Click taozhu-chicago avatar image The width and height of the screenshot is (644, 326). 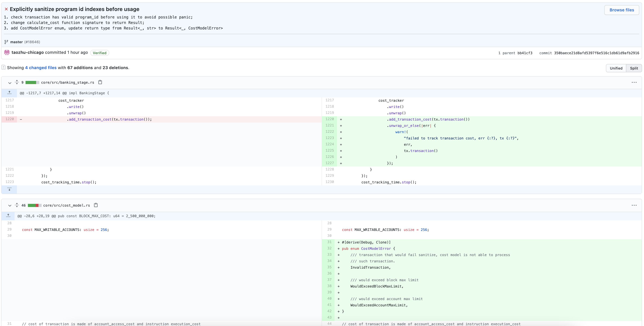[7, 52]
